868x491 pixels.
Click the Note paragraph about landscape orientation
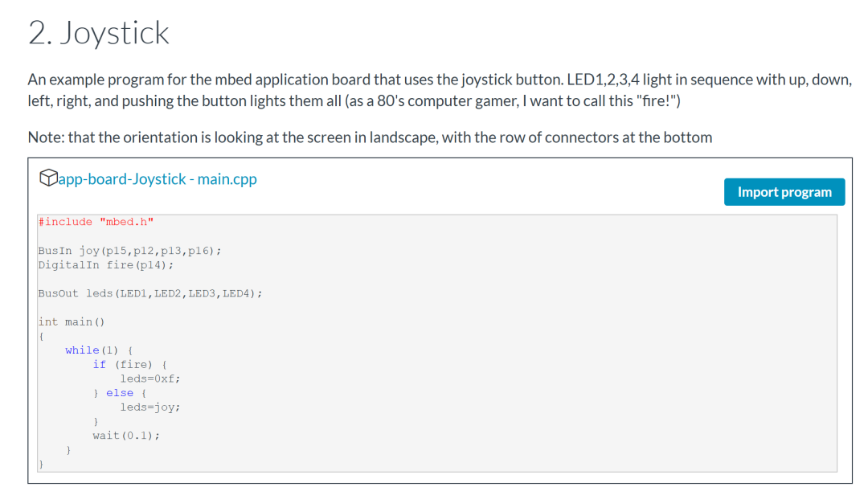click(369, 137)
